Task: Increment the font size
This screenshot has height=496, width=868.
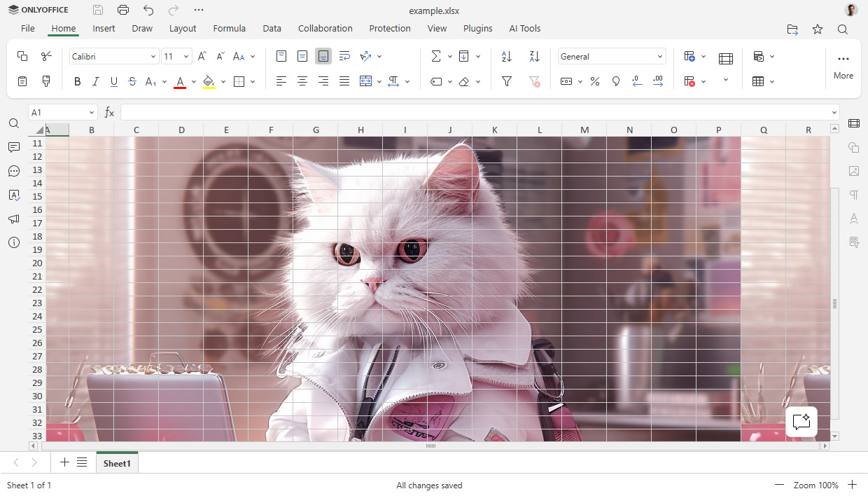Action: pyautogui.click(x=202, y=56)
